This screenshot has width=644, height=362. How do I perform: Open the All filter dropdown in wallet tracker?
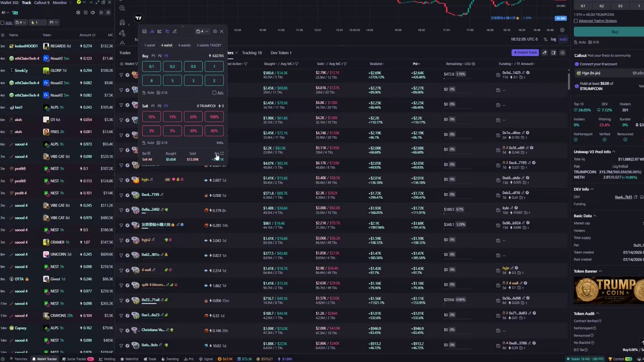point(6,12)
